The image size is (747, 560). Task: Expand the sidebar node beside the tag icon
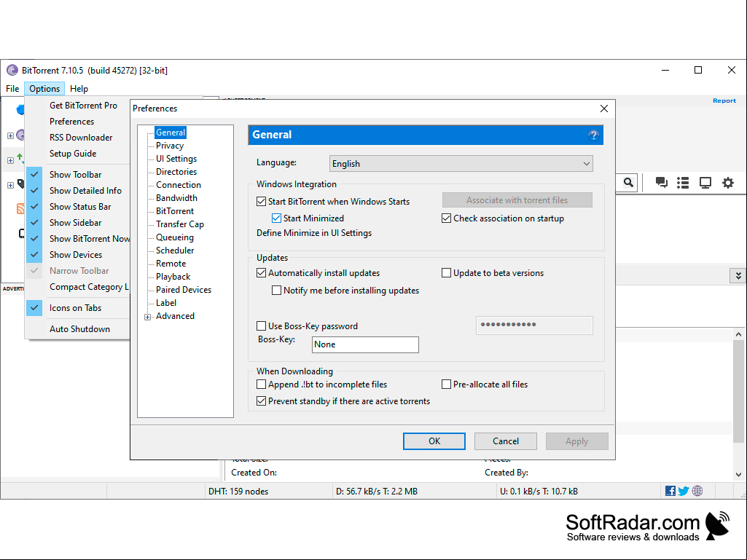tap(10, 185)
